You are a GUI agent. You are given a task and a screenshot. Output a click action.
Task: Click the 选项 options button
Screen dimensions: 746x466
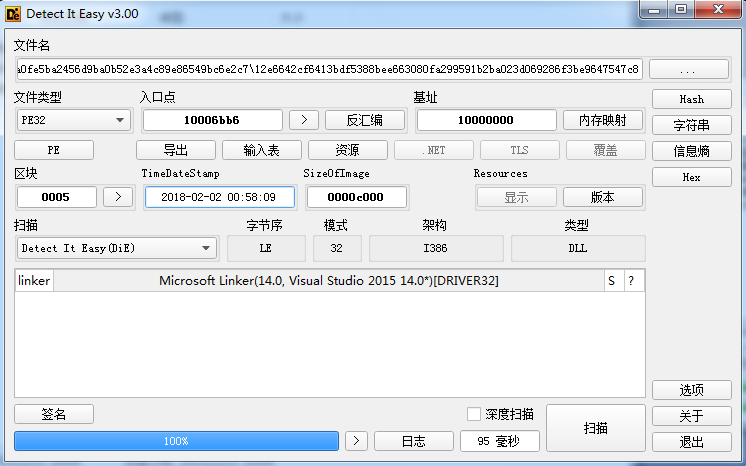pyautogui.click(x=691, y=390)
